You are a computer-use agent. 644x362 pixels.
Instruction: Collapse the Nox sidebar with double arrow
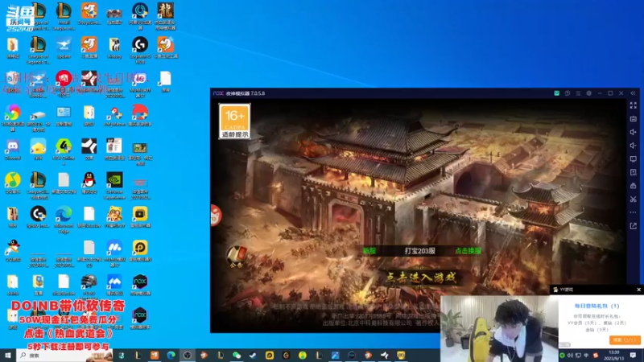click(633, 93)
